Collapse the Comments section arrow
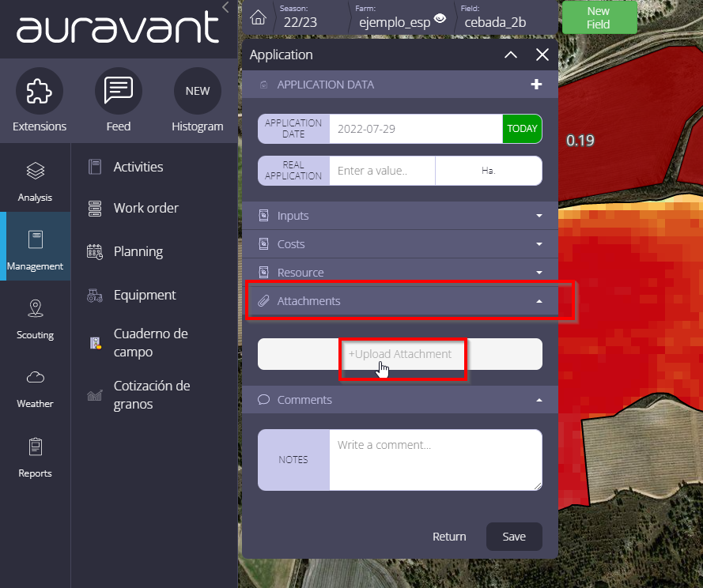Viewport: 703px width, 588px height. point(539,400)
